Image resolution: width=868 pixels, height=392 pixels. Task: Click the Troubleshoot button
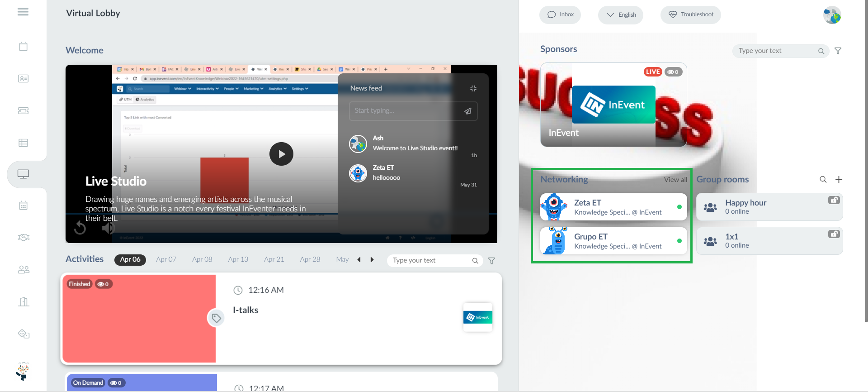click(691, 14)
